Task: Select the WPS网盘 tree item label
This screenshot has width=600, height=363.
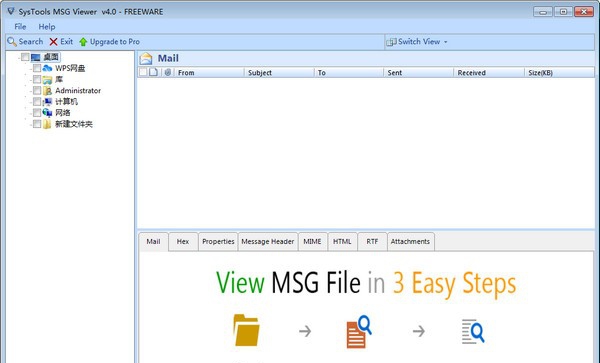Action: (x=70, y=68)
